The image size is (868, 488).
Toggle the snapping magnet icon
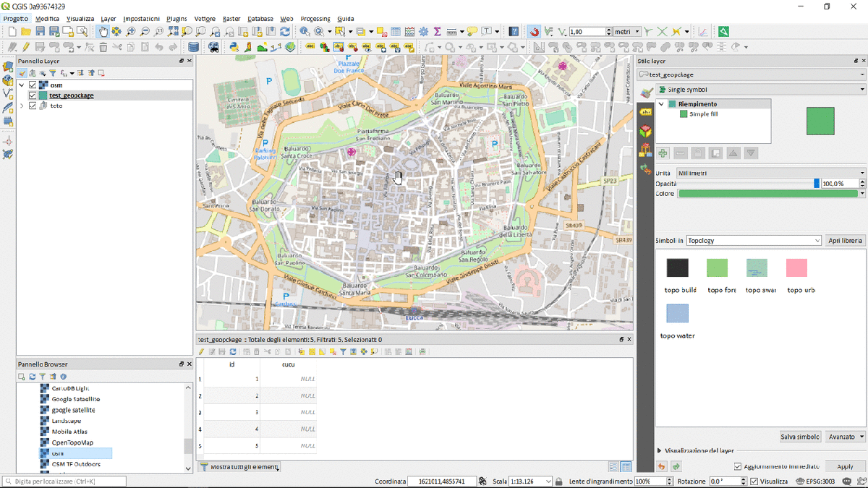pos(533,32)
